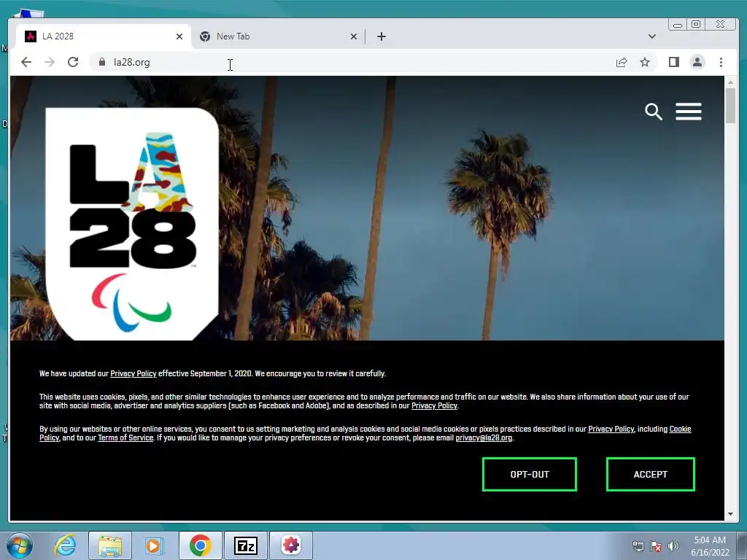Share this page via the share icon
The image size is (747, 560).
pyautogui.click(x=622, y=62)
